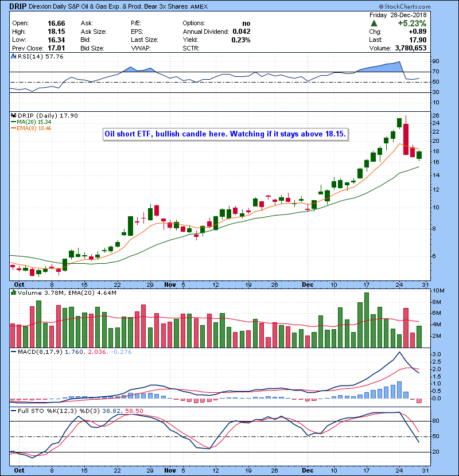Click the RSI 70 overbought level label

[435, 72]
